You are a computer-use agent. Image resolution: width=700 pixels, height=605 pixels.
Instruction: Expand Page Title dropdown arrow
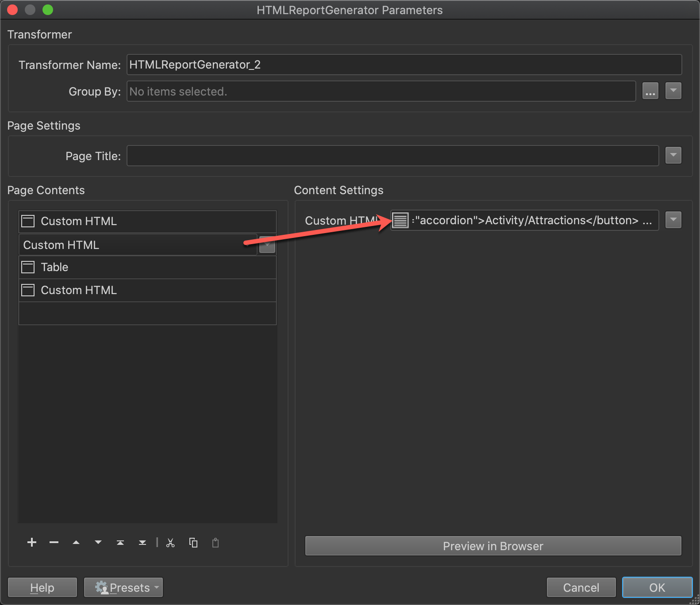[673, 156]
